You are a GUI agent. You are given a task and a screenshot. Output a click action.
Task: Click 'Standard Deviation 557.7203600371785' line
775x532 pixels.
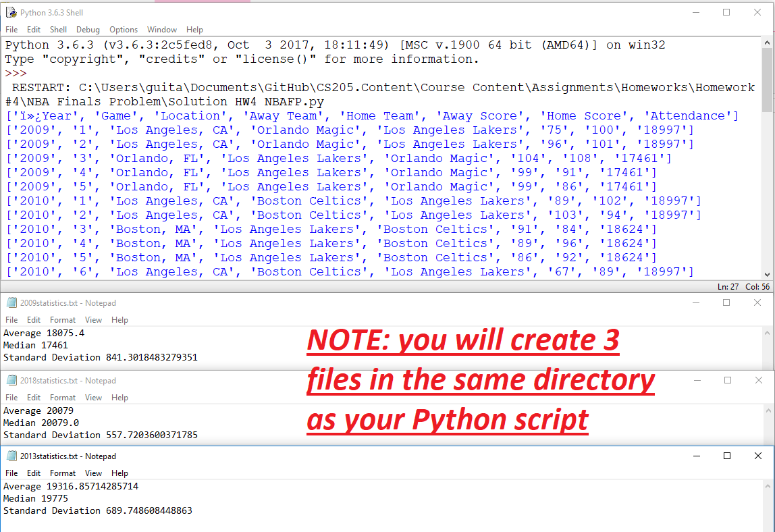[101, 435]
